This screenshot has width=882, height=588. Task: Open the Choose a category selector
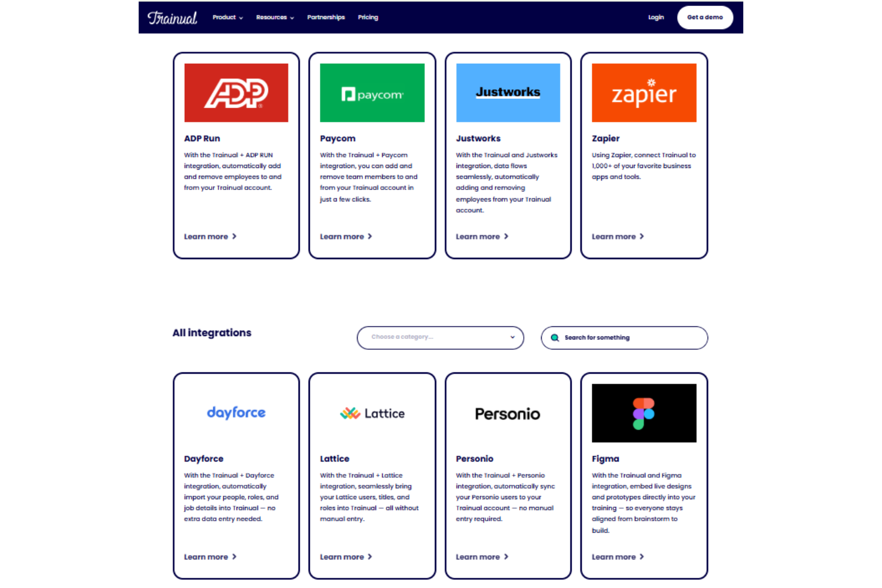coord(440,337)
